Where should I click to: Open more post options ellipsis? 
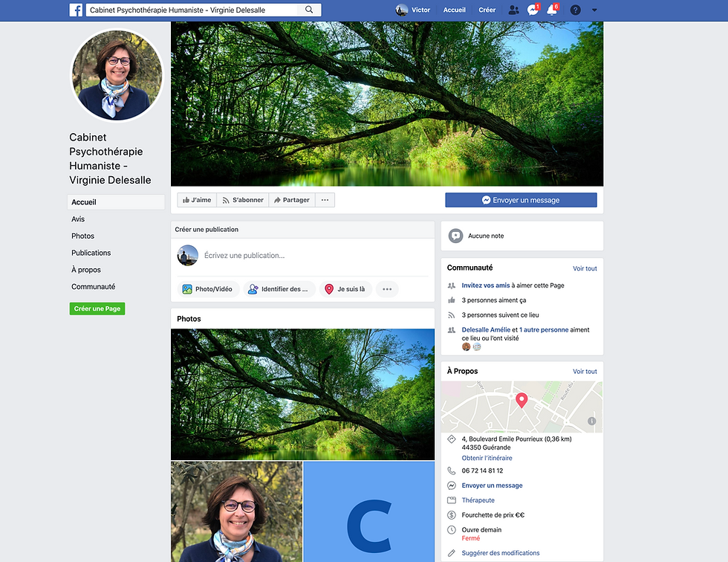click(387, 289)
